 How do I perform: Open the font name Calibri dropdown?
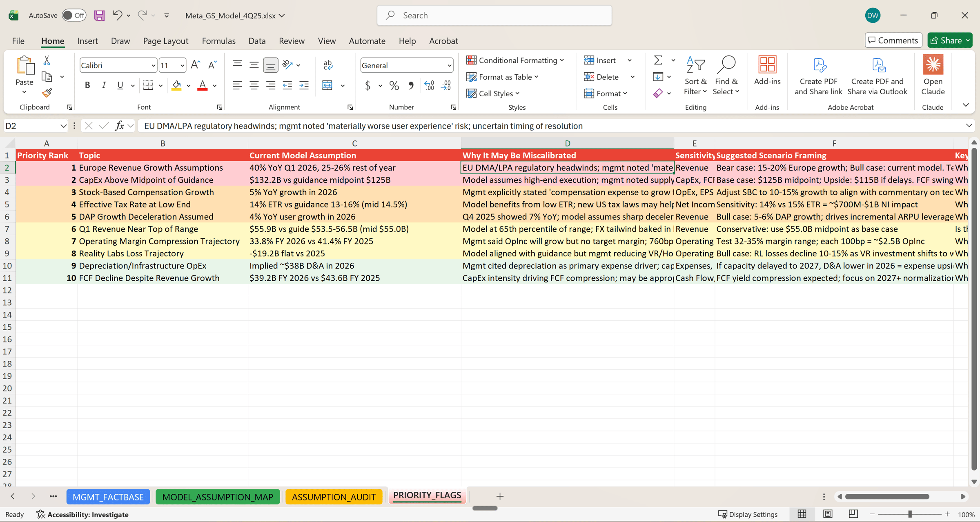153,65
